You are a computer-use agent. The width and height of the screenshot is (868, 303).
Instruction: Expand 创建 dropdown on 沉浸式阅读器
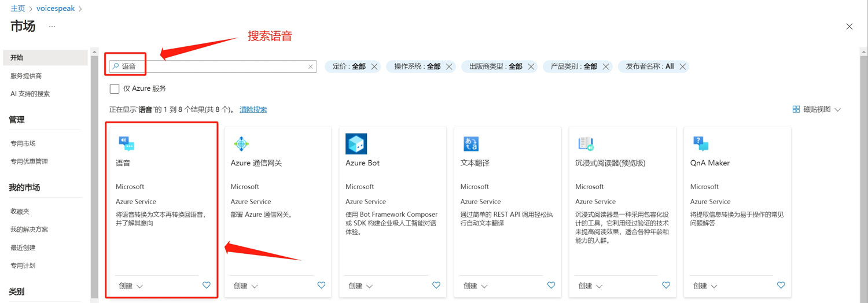pyautogui.click(x=590, y=286)
